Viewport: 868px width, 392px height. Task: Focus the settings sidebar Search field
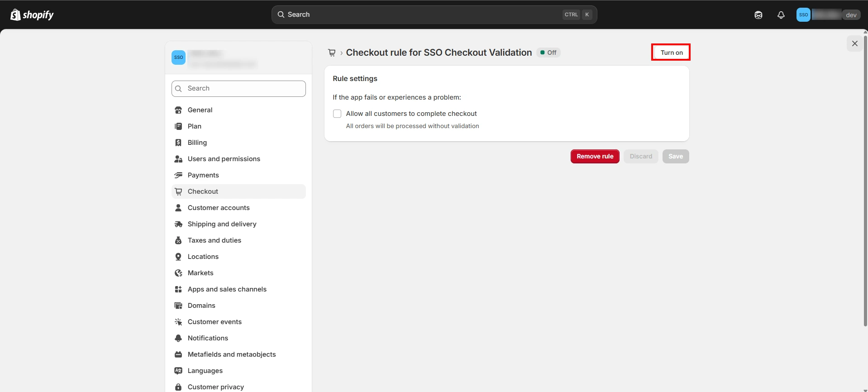point(238,89)
